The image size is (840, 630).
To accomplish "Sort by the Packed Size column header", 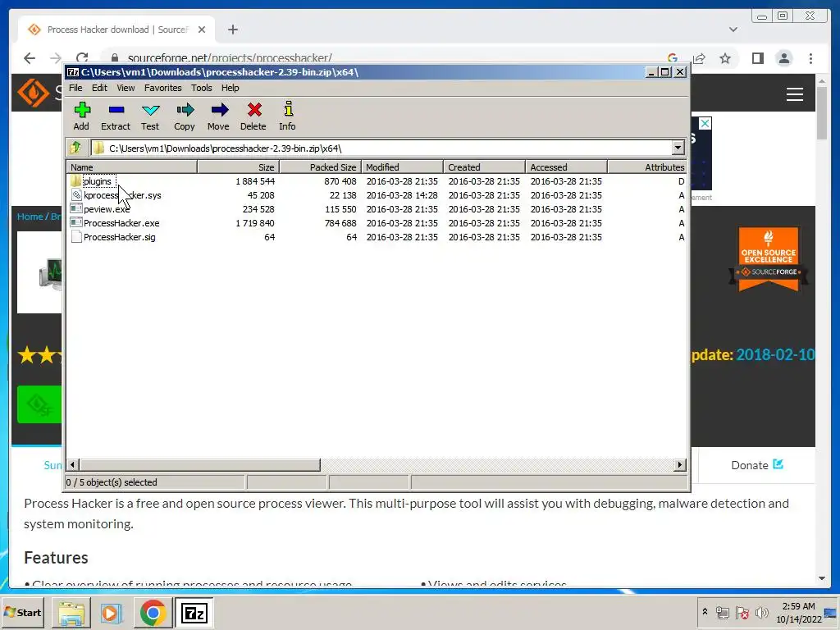I will tap(321, 167).
